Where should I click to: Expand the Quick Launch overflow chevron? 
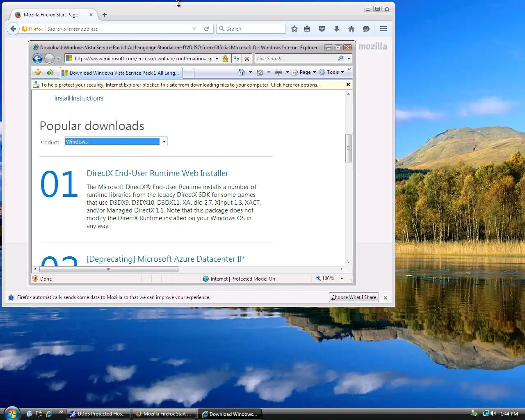[x=61, y=411]
